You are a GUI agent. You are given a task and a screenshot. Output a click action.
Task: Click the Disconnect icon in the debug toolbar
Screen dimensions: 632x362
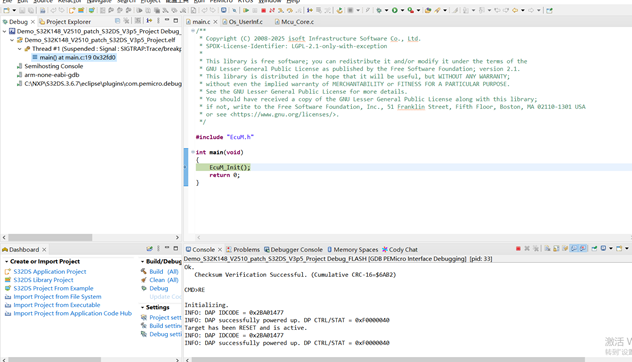pyautogui.click(x=272, y=10)
